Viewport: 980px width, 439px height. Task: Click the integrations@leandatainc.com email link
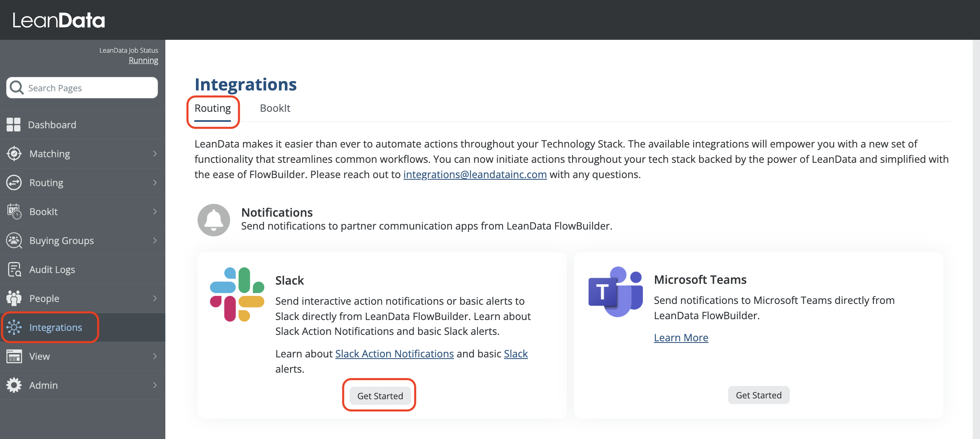(475, 174)
